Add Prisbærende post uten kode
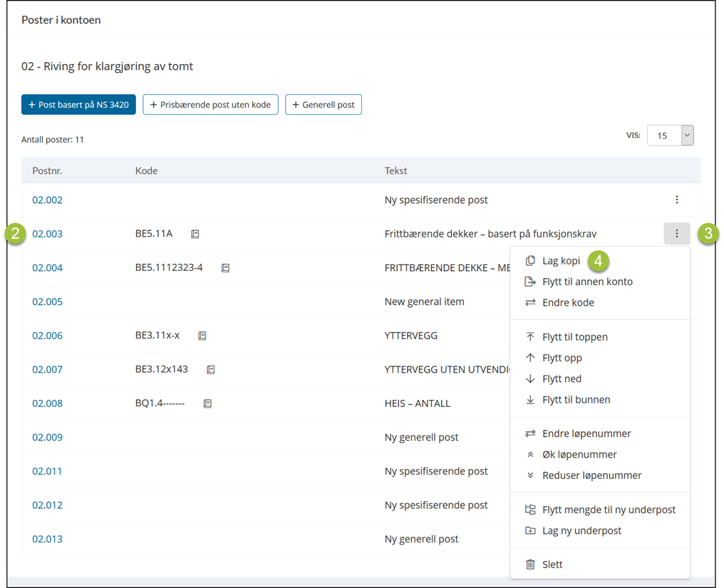This screenshot has height=588, width=724. [x=210, y=104]
